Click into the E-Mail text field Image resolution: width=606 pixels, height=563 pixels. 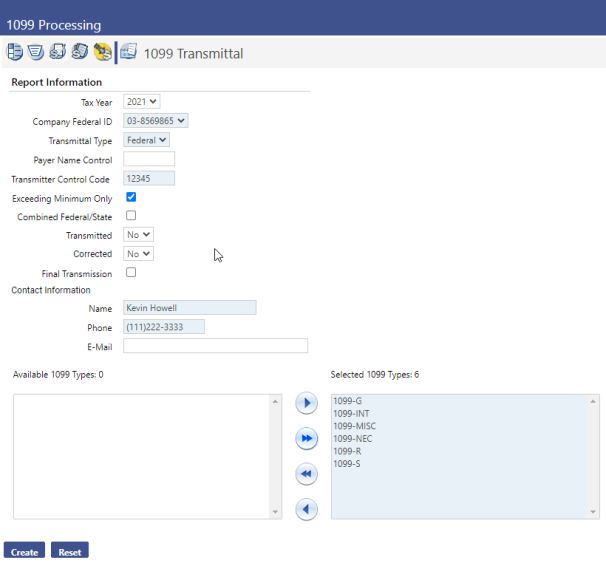coord(215,346)
